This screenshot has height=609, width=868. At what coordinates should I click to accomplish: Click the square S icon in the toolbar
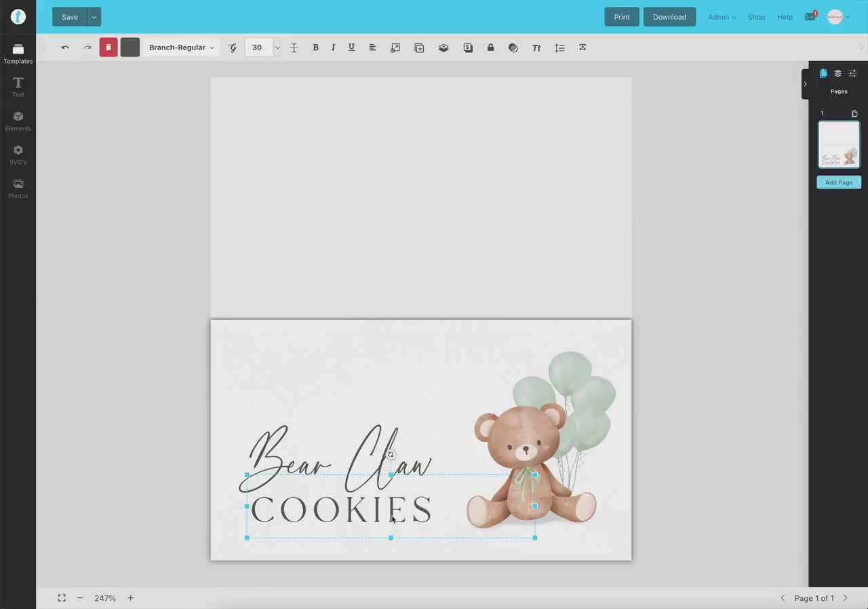click(468, 47)
